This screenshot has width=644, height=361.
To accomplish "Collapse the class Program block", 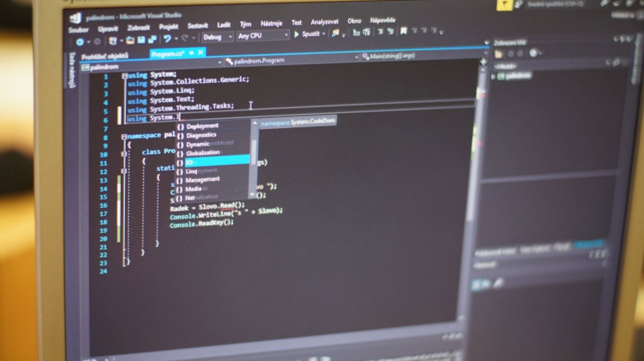I will pos(124,154).
